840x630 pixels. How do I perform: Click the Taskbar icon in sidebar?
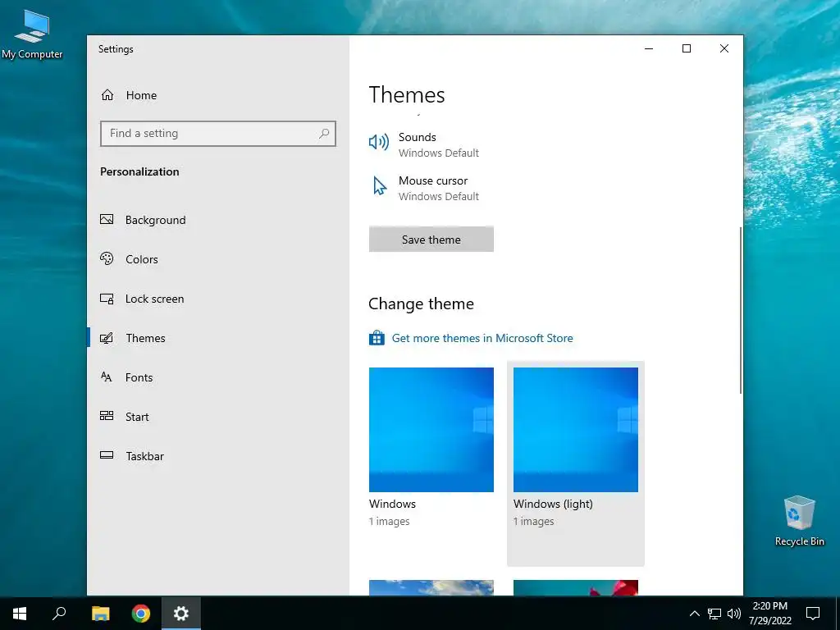[x=107, y=455]
